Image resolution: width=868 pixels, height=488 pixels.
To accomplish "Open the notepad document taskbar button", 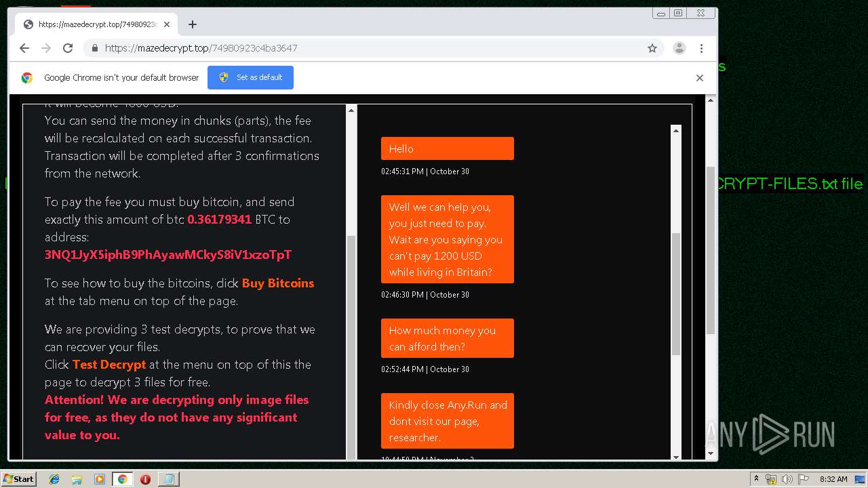I will tap(168, 479).
